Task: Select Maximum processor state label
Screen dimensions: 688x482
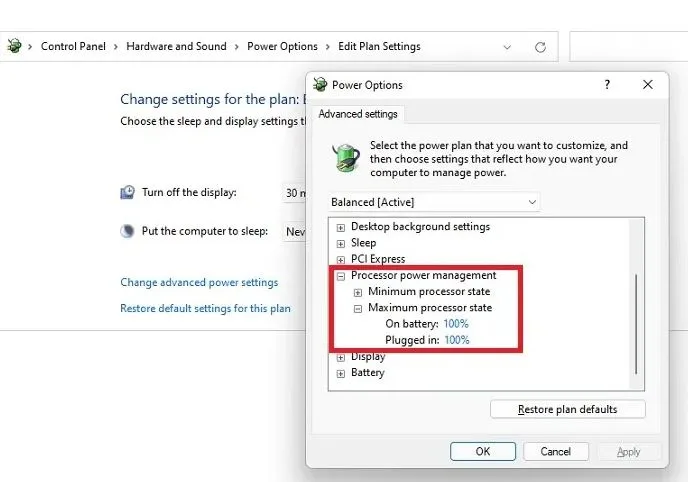Action: [430, 307]
